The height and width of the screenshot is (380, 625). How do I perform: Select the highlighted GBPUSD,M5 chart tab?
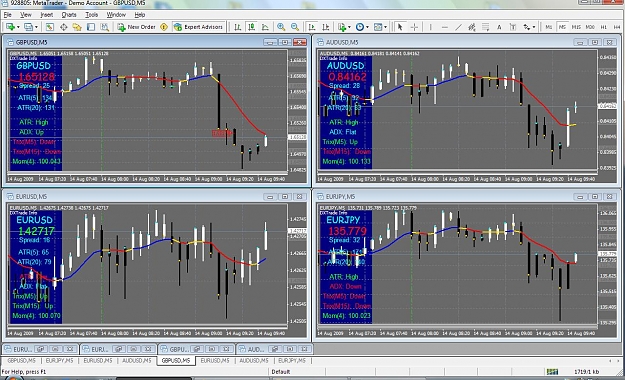176,360
